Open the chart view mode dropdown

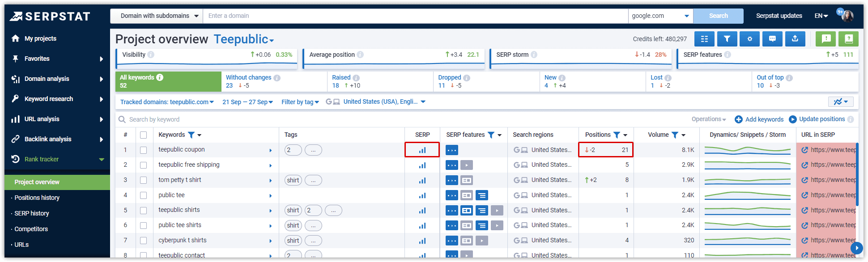point(841,102)
